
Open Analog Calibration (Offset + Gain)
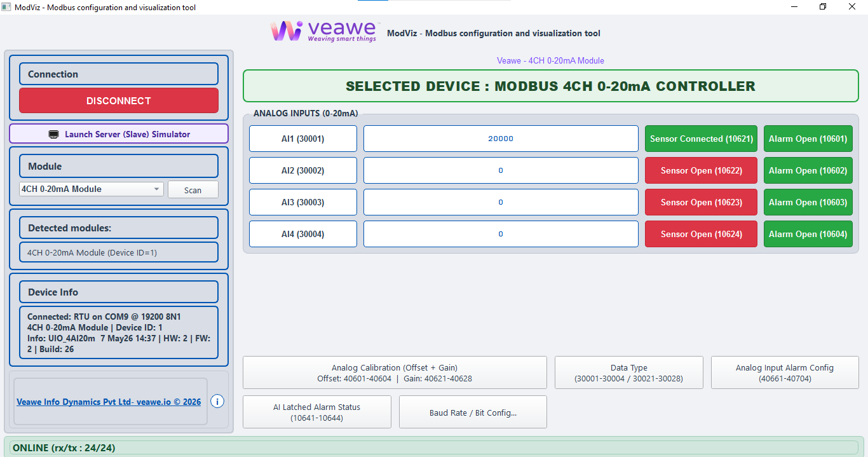point(395,372)
